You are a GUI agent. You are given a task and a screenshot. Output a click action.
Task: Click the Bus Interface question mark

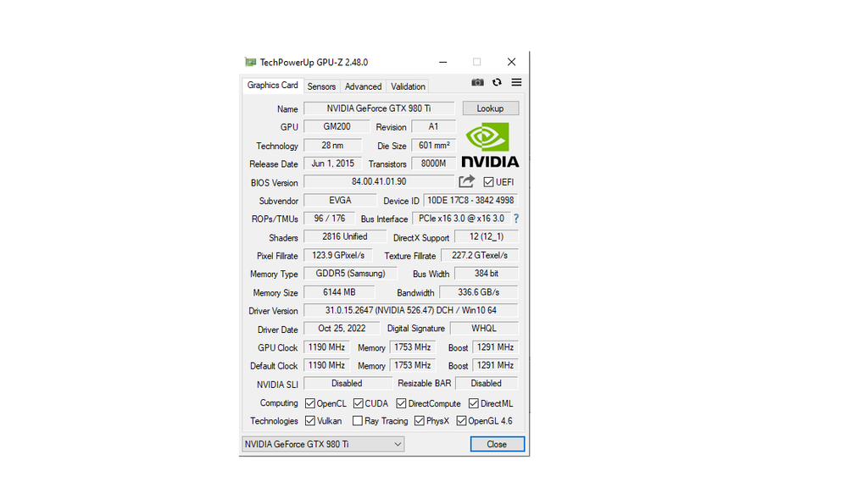pos(516,219)
